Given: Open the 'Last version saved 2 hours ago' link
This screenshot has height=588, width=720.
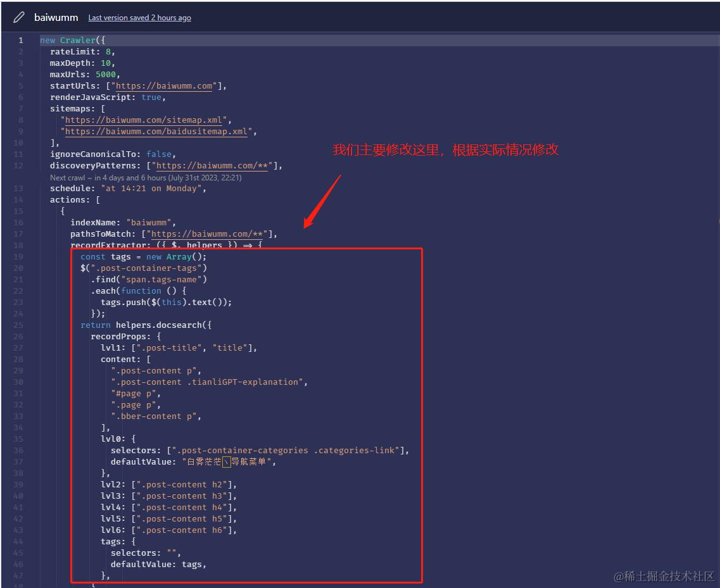Looking at the screenshot, I should 139,18.
